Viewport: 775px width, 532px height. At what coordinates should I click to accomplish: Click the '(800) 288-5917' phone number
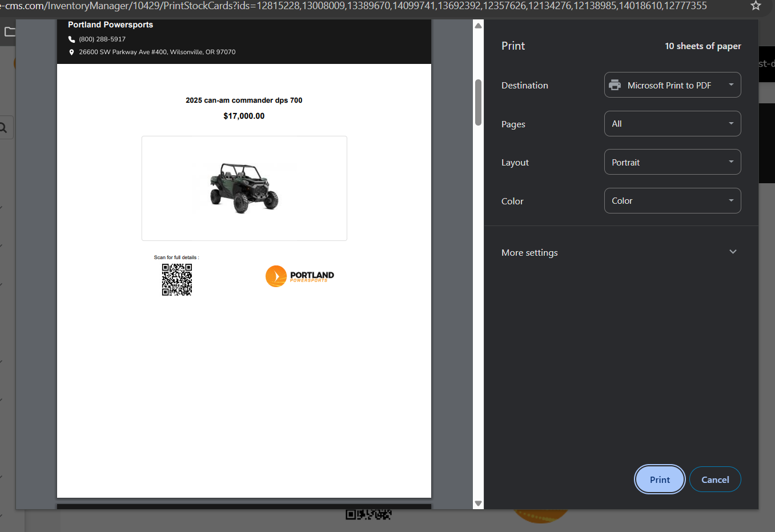click(x=102, y=39)
